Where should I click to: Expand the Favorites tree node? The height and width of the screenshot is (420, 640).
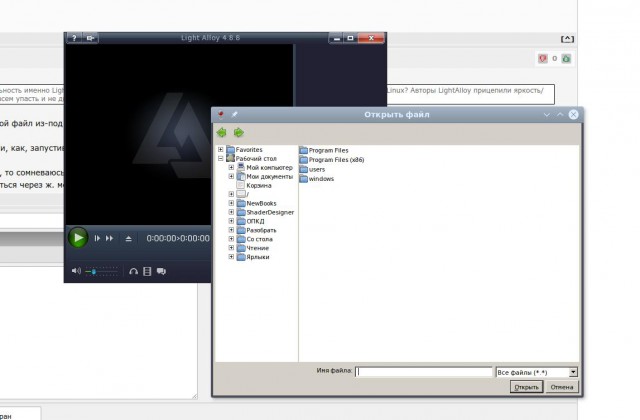221,149
